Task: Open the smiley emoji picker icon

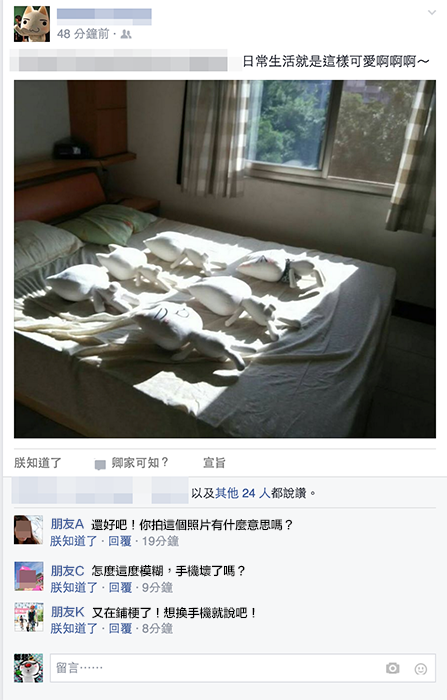Action: point(421,669)
